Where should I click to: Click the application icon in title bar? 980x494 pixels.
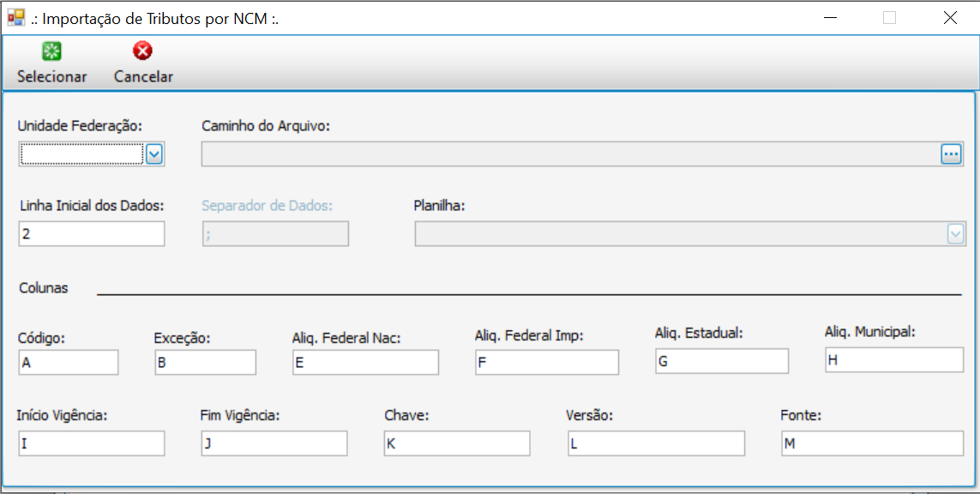pyautogui.click(x=16, y=17)
